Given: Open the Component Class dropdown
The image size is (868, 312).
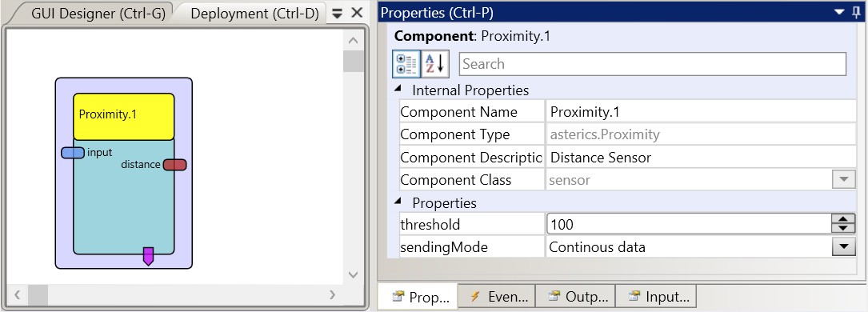Looking at the screenshot, I should click(844, 180).
